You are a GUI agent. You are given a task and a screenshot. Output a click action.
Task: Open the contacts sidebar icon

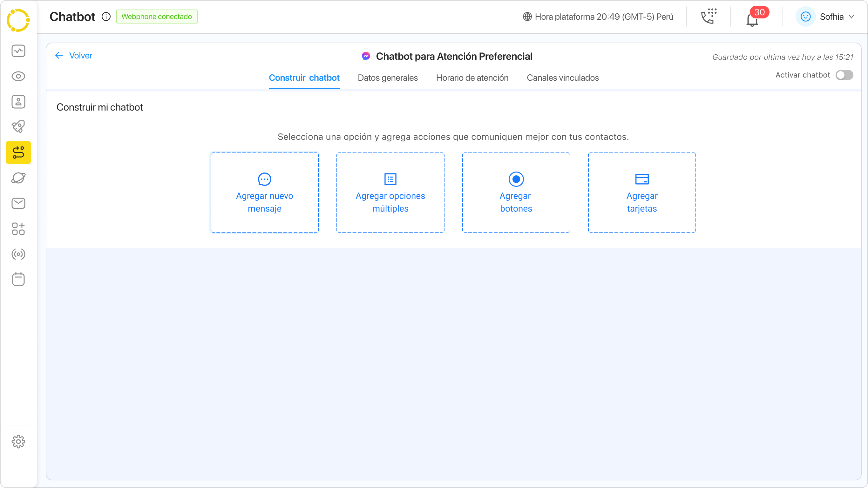point(18,101)
